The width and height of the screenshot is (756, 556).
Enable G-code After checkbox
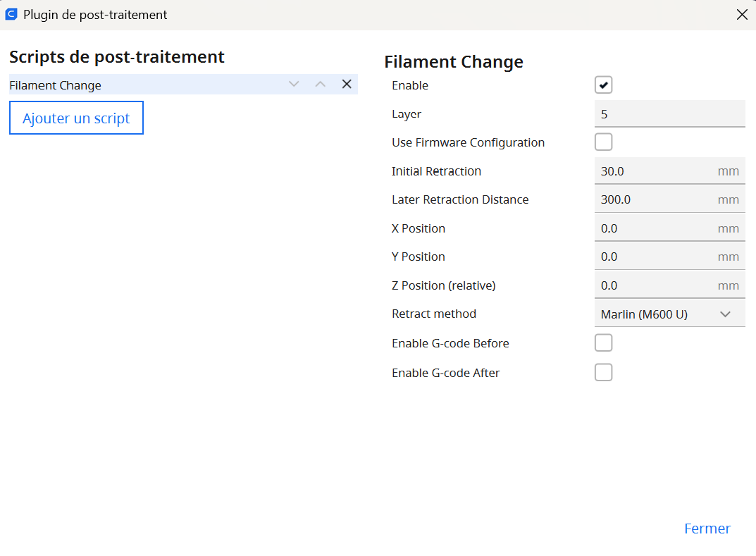coord(603,372)
